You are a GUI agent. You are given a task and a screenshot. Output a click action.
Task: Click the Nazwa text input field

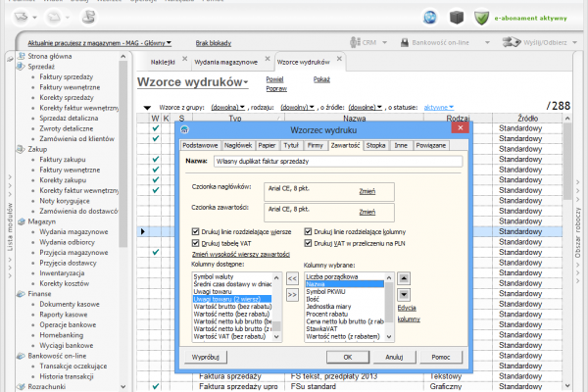pyautogui.click(x=338, y=160)
